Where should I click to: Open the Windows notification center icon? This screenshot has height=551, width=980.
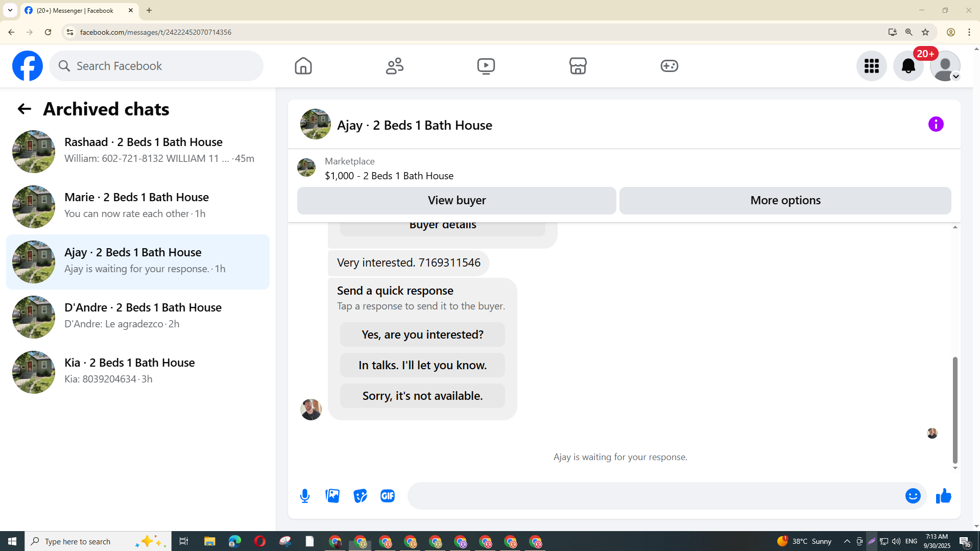[965, 541]
